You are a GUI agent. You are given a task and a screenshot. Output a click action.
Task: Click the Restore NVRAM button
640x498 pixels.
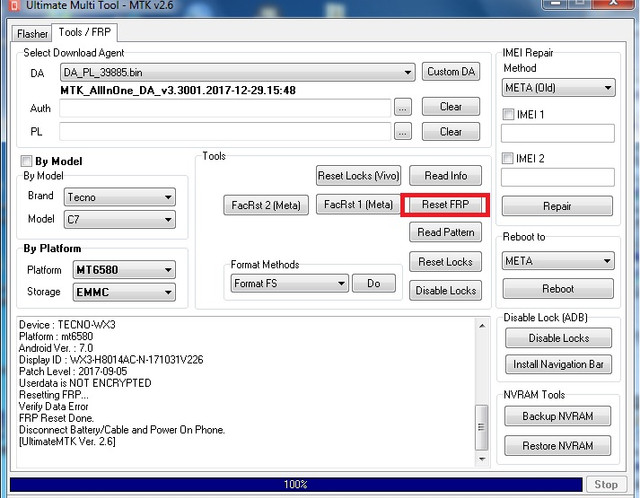point(558,446)
